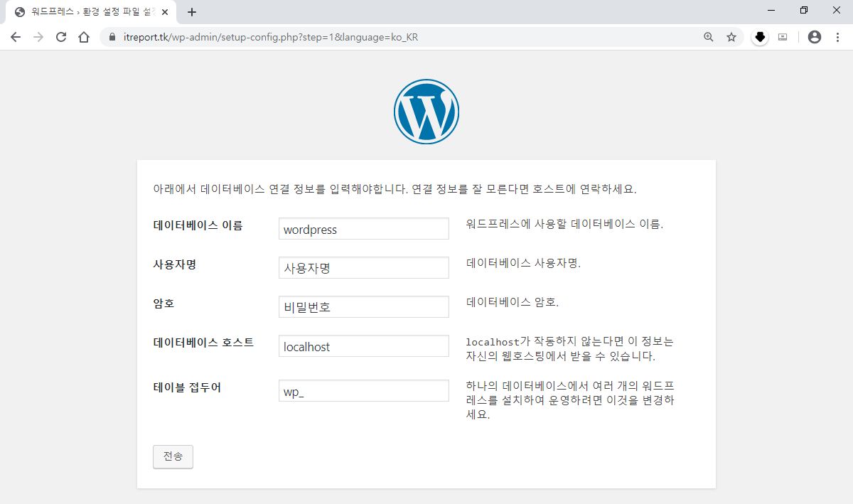This screenshot has width=853, height=504.
Task: Focus the 데이터베이스 호스트 field
Action: 364,346
